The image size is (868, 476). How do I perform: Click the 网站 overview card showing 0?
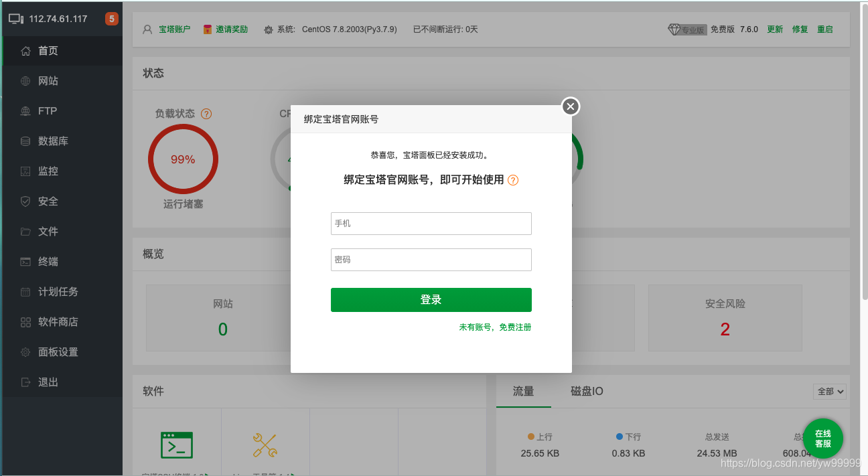[223, 317]
